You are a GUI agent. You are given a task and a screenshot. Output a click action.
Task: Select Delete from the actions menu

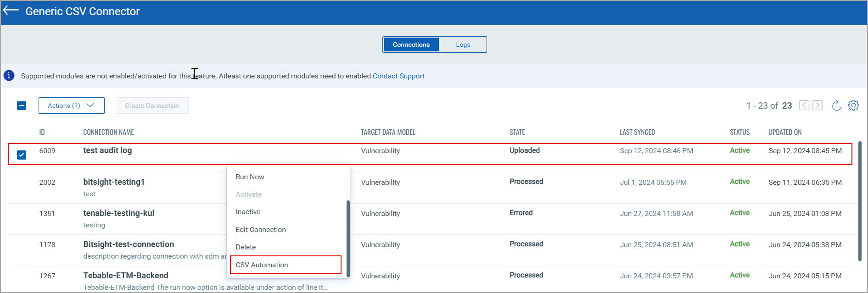246,247
